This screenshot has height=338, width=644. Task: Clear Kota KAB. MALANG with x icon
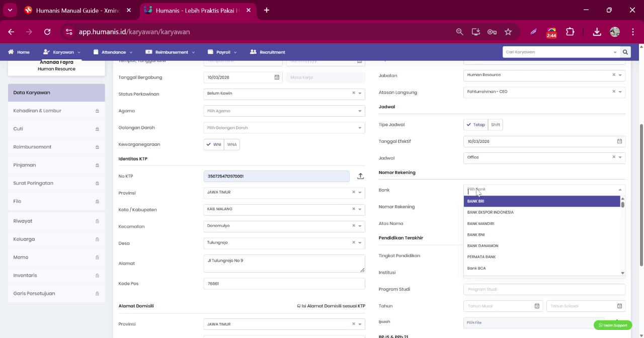(x=354, y=209)
